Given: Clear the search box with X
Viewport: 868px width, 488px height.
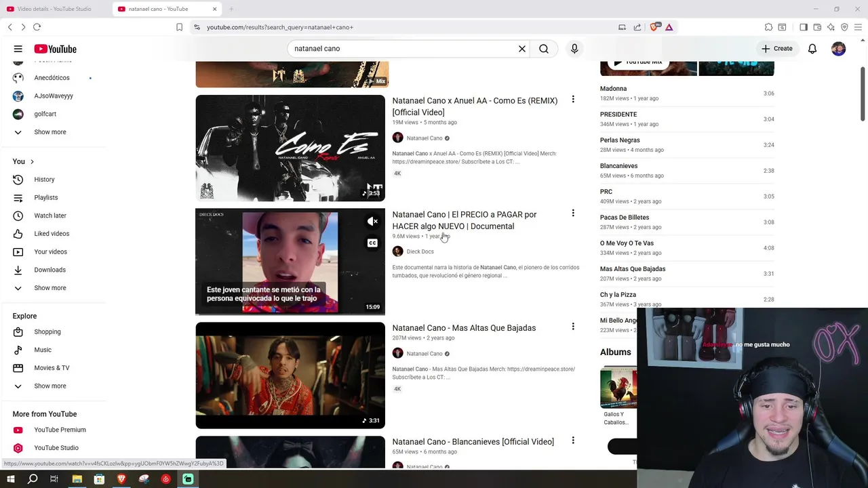Looking at the screenshot, I should point(522,49).
